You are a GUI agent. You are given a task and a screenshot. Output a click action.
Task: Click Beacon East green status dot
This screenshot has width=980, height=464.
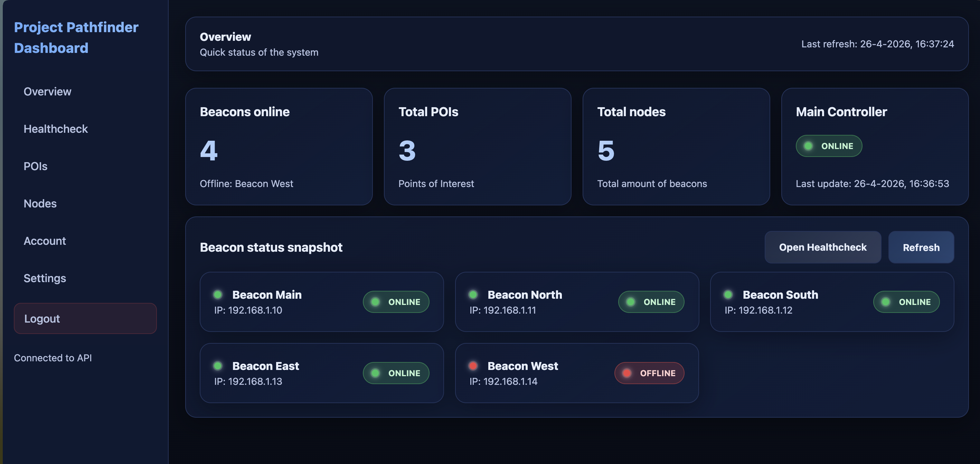[x=218, y=366]
